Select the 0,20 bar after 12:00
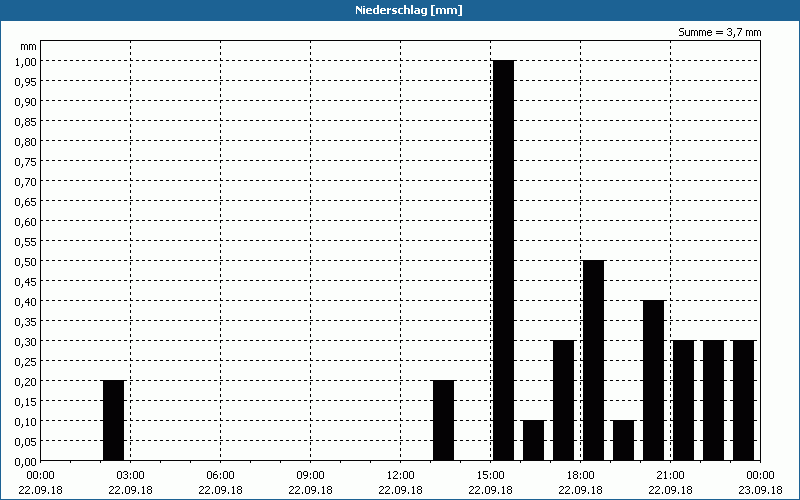800x500 pixels. [x=443, y=420]
